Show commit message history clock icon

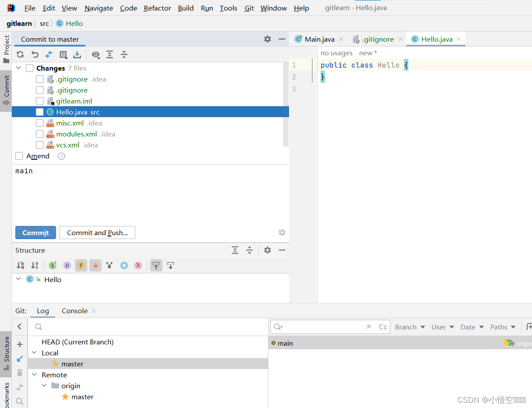pos(61,156)
